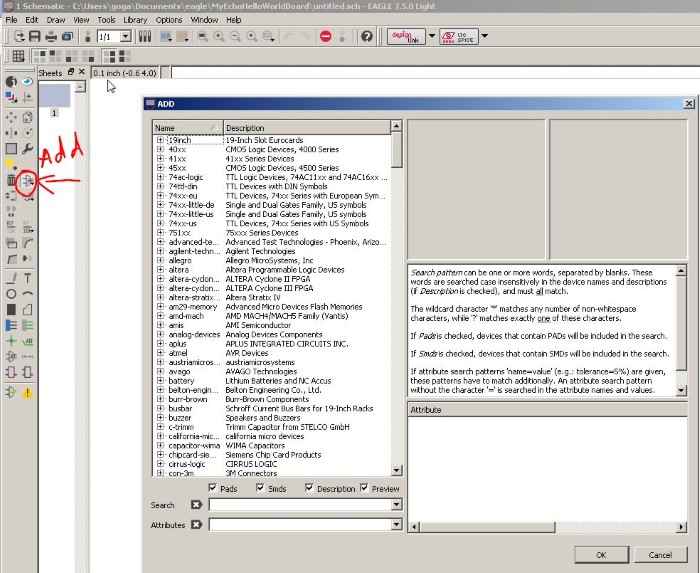The width and height of the screenshot is (700, 573).
Task: Expand the atmel library node
Action: click(x=160, y=353)
